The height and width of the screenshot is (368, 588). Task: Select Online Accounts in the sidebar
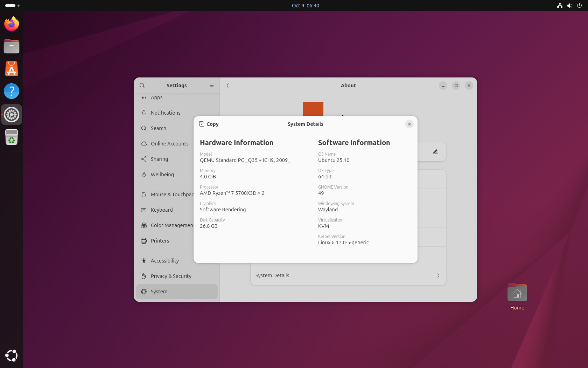click(169, 144)
